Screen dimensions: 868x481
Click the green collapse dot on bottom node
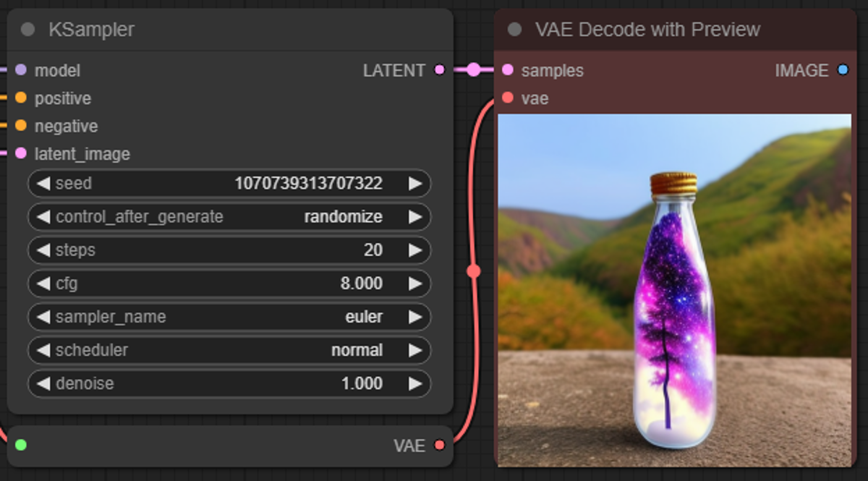coord(20,446)
